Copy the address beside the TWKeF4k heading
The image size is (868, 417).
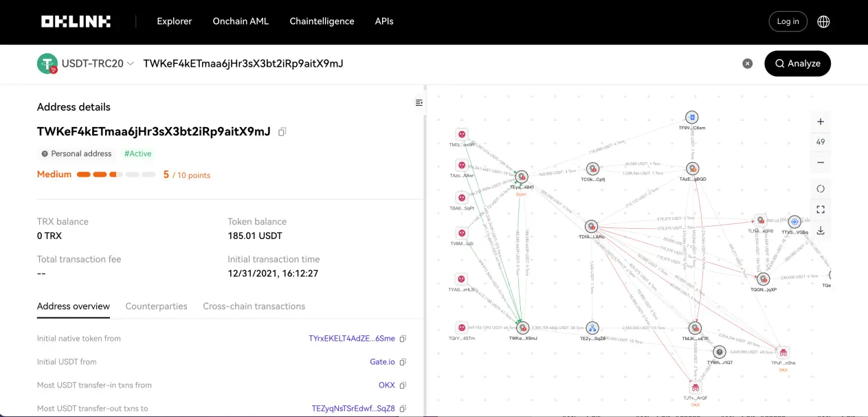point(282,132)
